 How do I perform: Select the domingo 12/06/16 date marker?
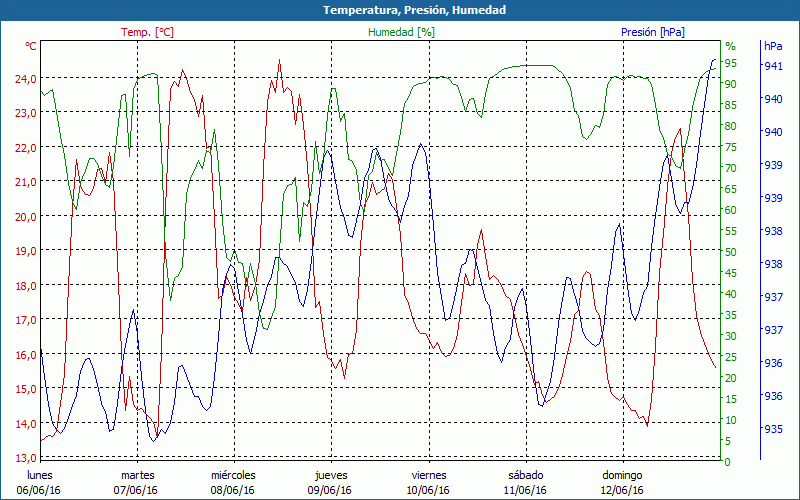(x=622, y=482)
